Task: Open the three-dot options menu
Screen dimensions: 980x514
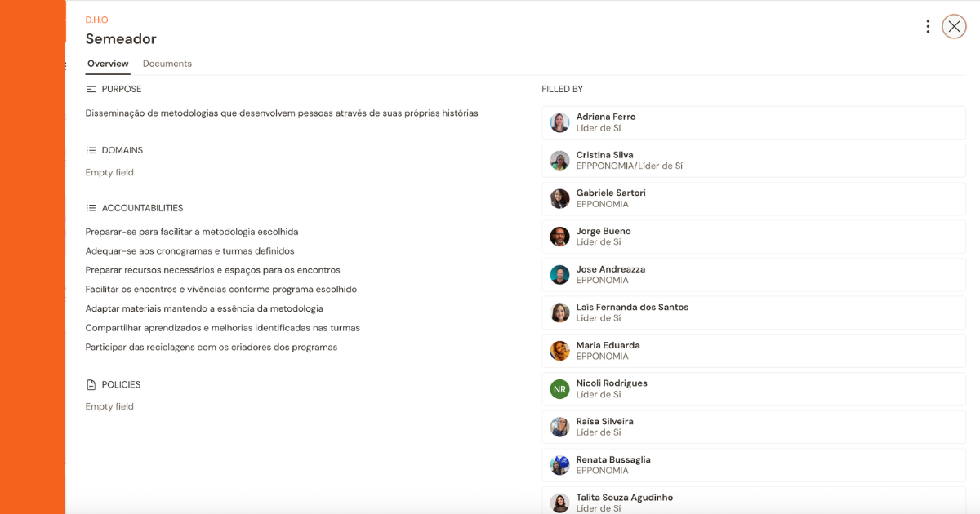Action: click(928, 27)
